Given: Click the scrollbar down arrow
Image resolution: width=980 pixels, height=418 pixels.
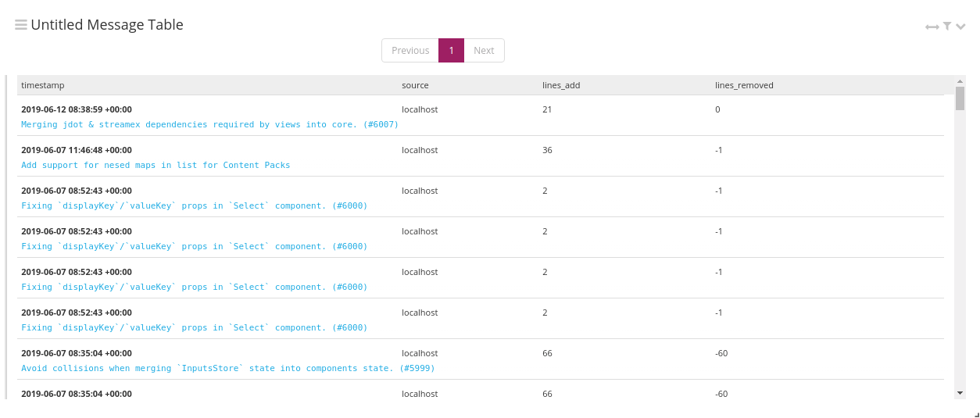Looking at the screenshot, I should coord(960,392).
